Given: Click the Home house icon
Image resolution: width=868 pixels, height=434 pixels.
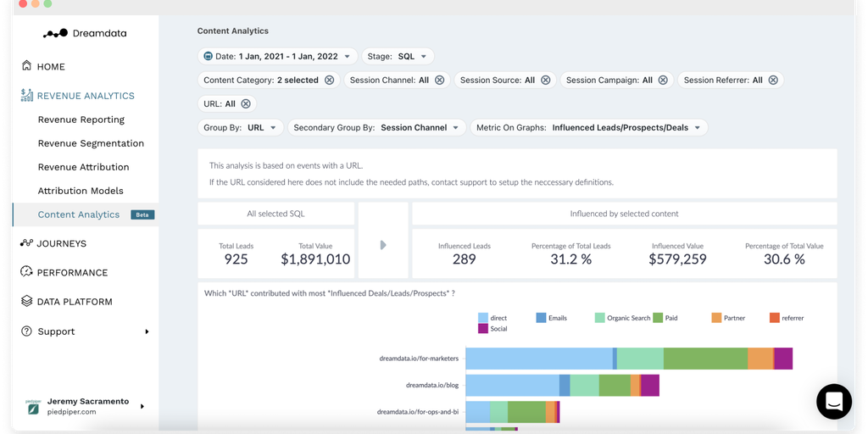Looking at the screenshot, I should (x=27, y=66).
